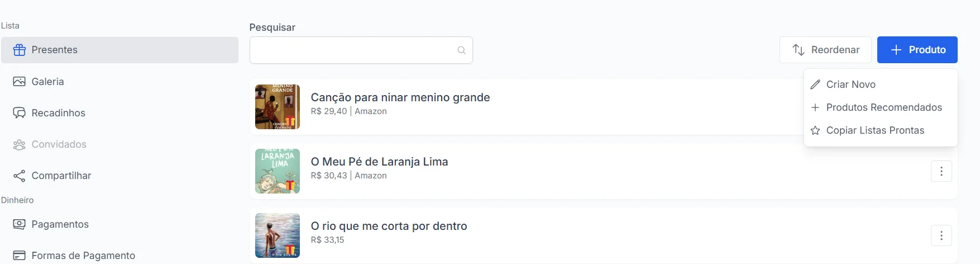Select Copiar Listas Prontas option
The image size is (980, 264).
[x=874, y=130]
